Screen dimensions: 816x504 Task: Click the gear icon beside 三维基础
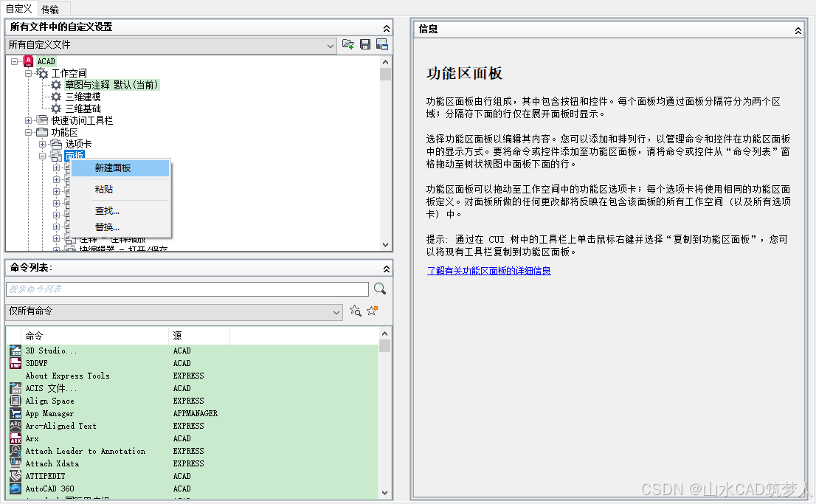56,108
